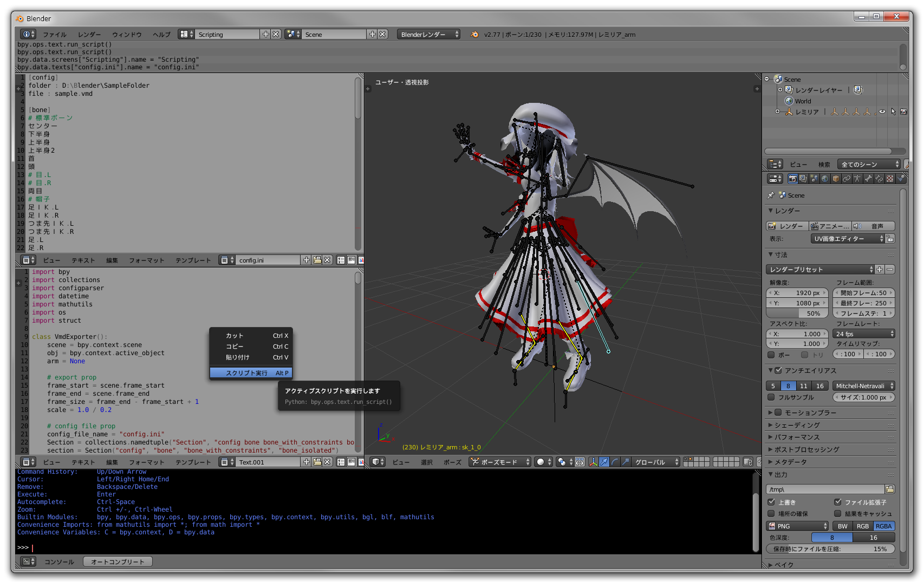Image resolution: width=924 pixels, height=582 pixels.
Task: Choose スクリプト実行 from context menu
Action: tap(251, 373)
